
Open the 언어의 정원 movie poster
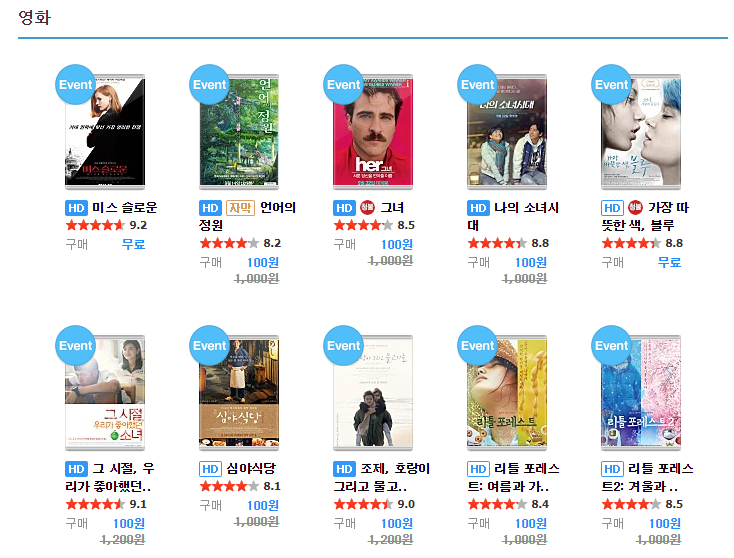click(x=239, y=132)
